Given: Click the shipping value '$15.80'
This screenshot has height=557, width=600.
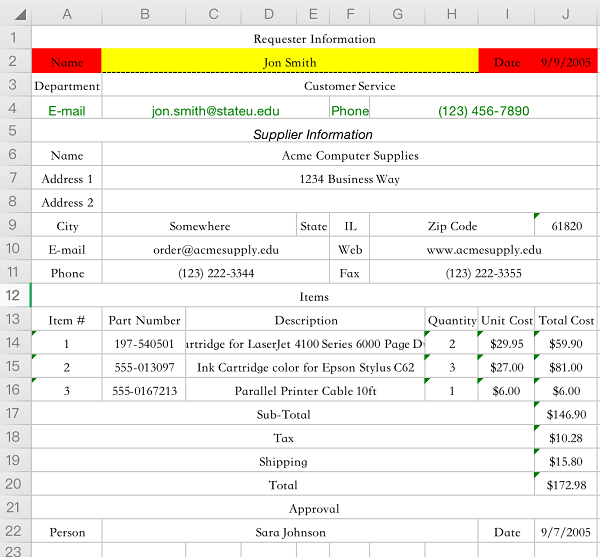Looking at the screenshot, I should point(566,461).
